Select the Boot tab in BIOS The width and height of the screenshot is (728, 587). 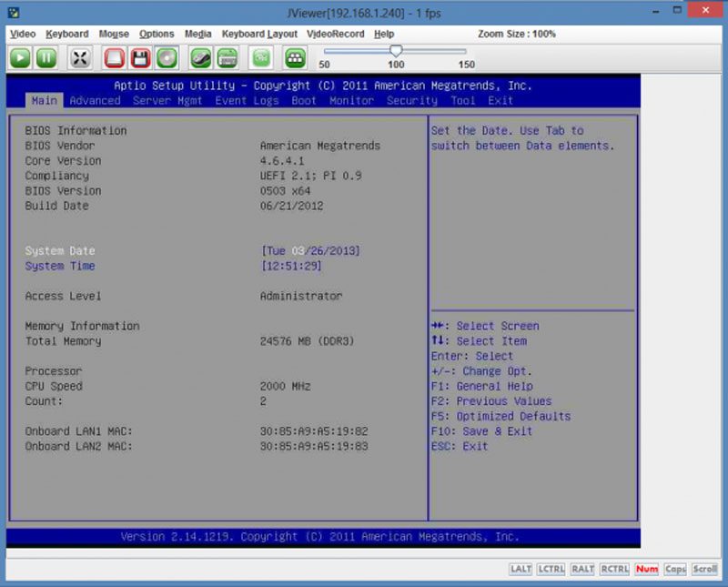coord(304,100)
